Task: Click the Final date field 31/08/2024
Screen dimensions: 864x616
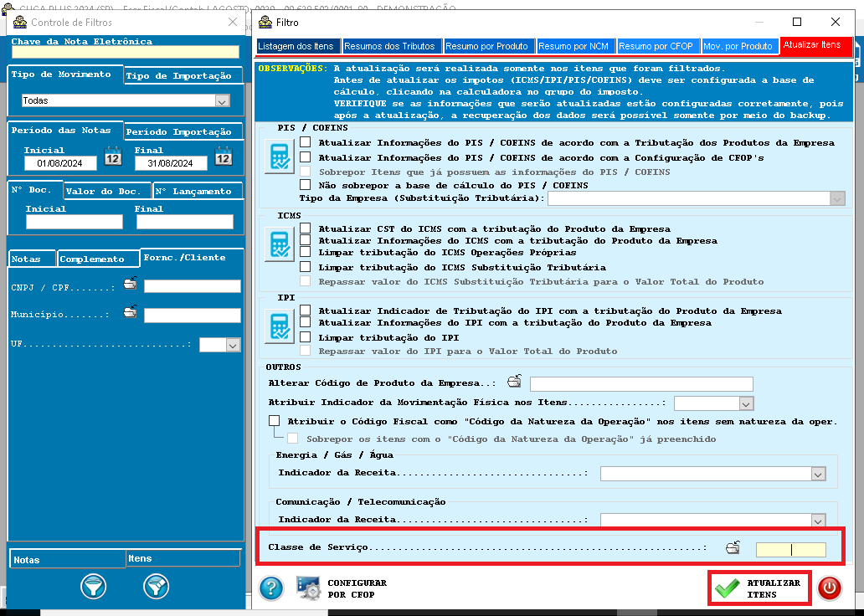Action: [171, 163]
